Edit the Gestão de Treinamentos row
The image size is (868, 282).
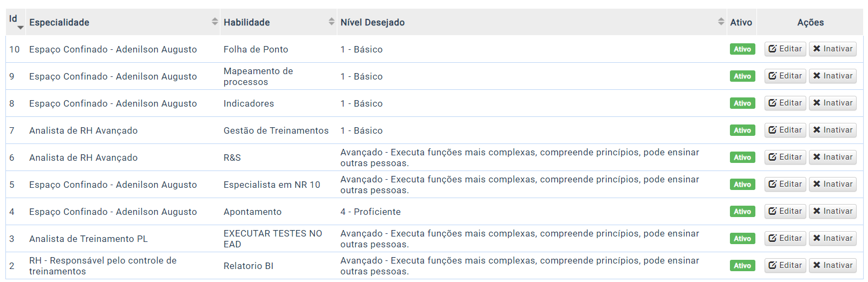(785, 130)
